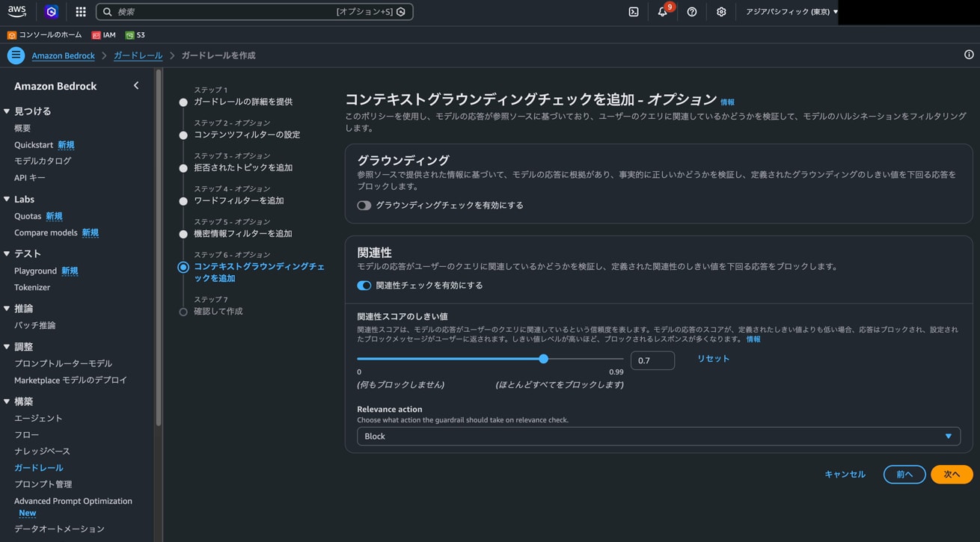Open API キー in the sidebar

tap(30, 178)
